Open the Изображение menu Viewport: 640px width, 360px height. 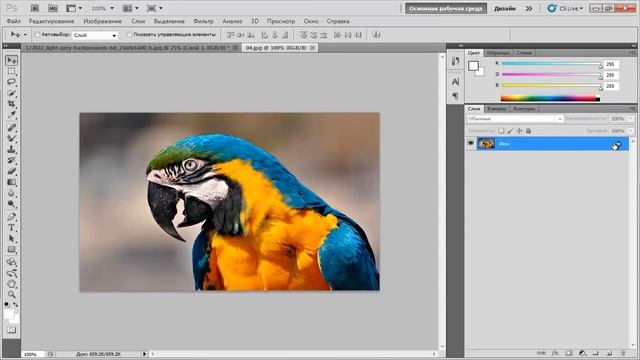(x=102, y=21)
